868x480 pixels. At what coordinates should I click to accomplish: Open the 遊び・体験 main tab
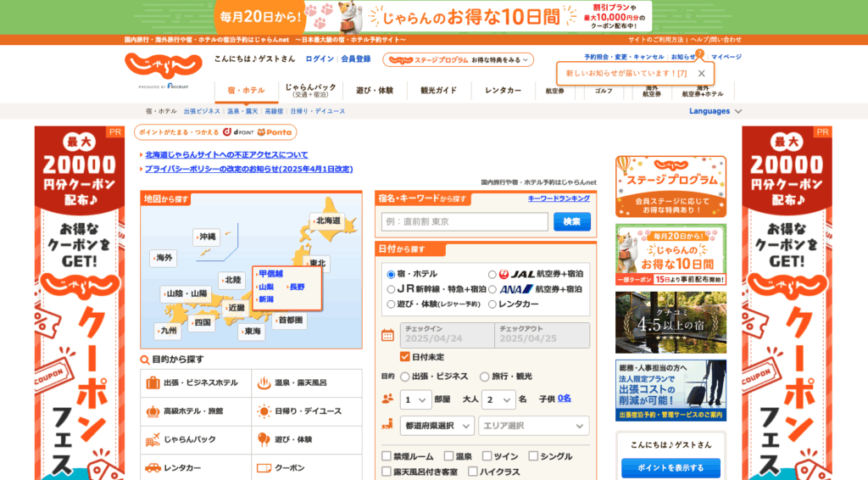(x=375, y=90)
